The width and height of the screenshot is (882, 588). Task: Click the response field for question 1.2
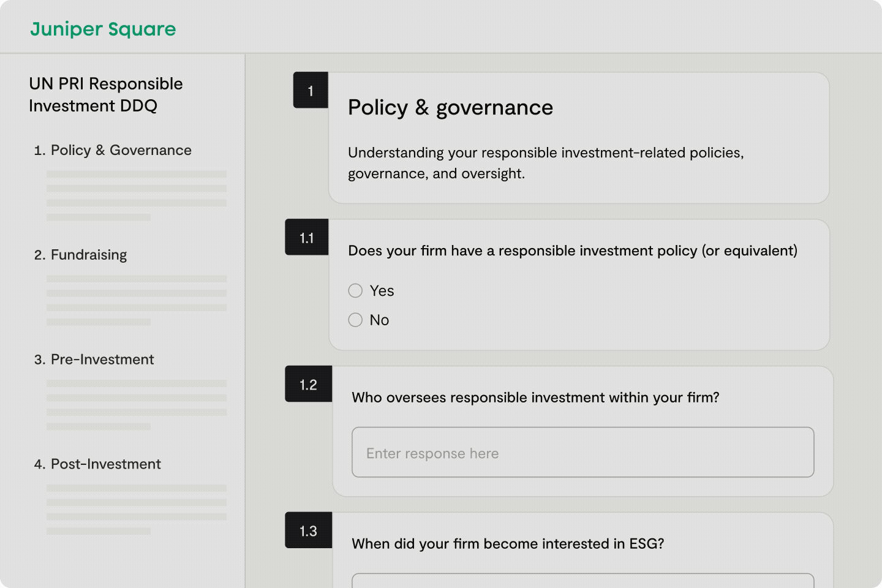[582, 453]
